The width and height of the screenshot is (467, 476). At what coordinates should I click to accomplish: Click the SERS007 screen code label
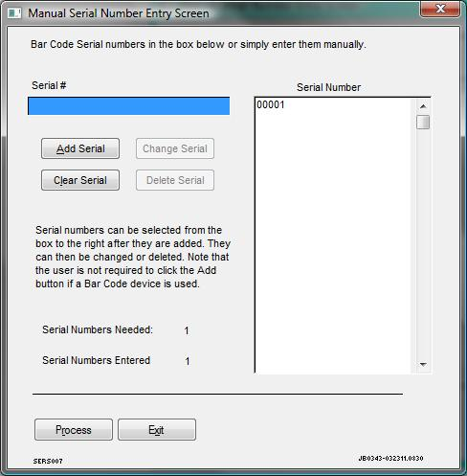point(48,461)
